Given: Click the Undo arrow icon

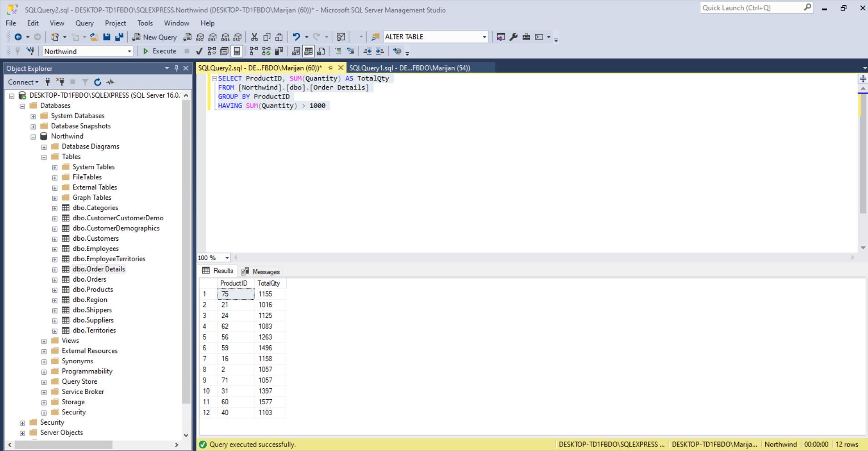Looking at the screenshot, I should pos(296,37).
